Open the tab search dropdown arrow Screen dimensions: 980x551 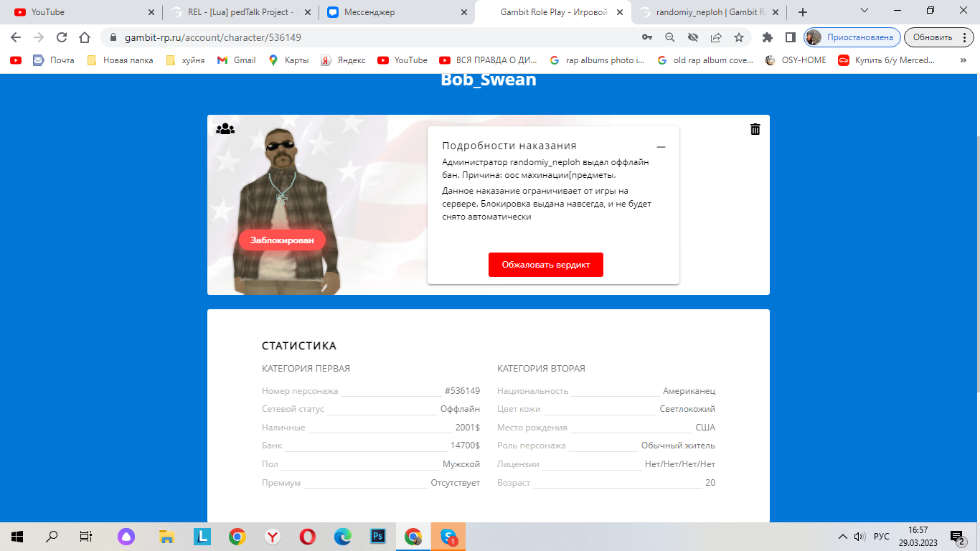tap(864, 11)
